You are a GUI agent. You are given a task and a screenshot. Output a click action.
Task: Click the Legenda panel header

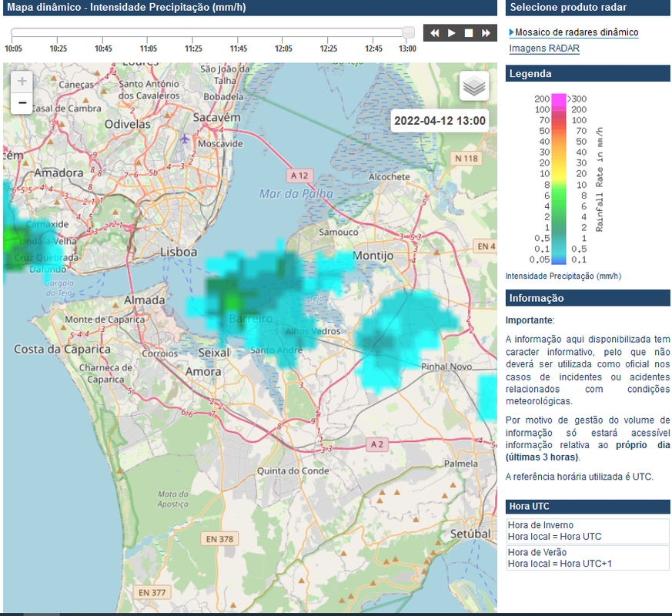pos(587,74)
